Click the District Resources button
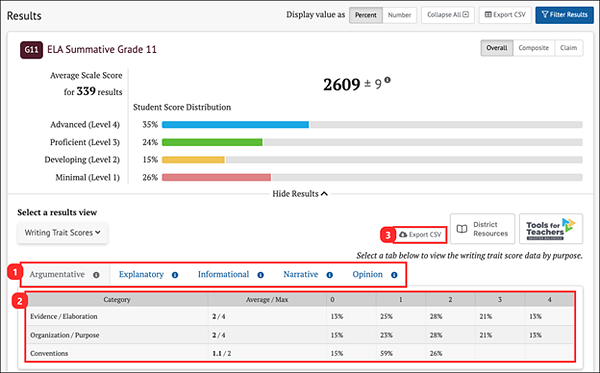Screen dimensions: 600x373 click(482, 229)
